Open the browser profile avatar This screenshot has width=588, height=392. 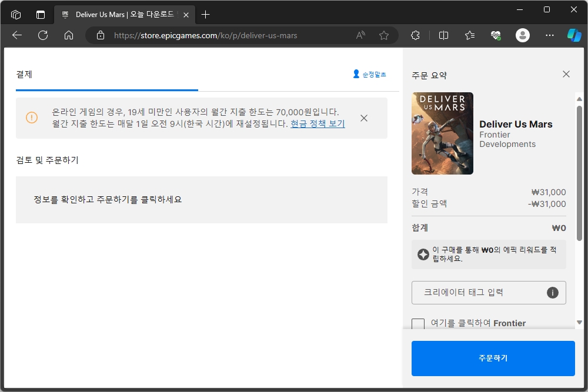(522, 35)
